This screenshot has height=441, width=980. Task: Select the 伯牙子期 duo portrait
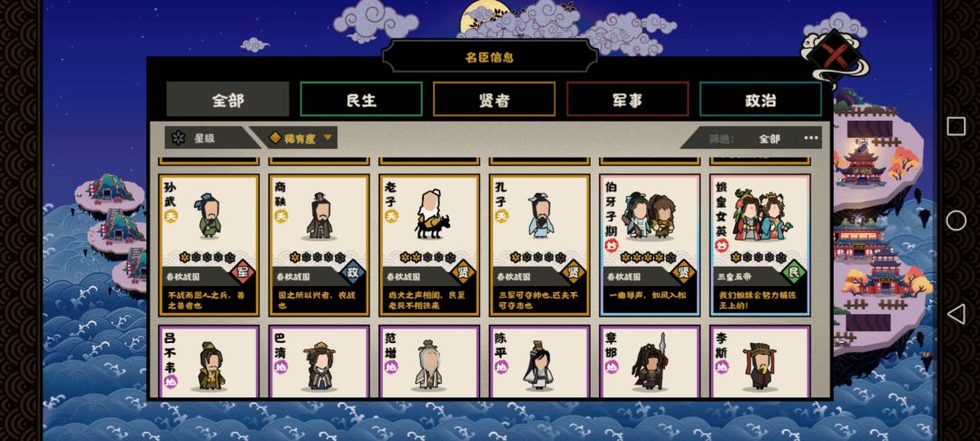[648, 216]
